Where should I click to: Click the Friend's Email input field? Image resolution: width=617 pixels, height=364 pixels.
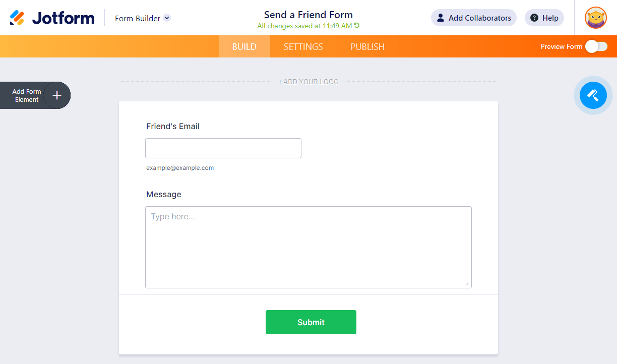pyautogui.click(x=223, y=148)
